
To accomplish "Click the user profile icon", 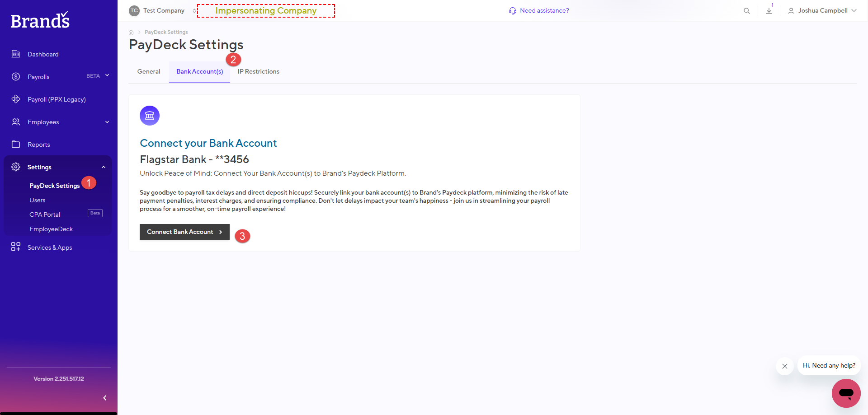I will pyautogui.click(x=791, y=11).
